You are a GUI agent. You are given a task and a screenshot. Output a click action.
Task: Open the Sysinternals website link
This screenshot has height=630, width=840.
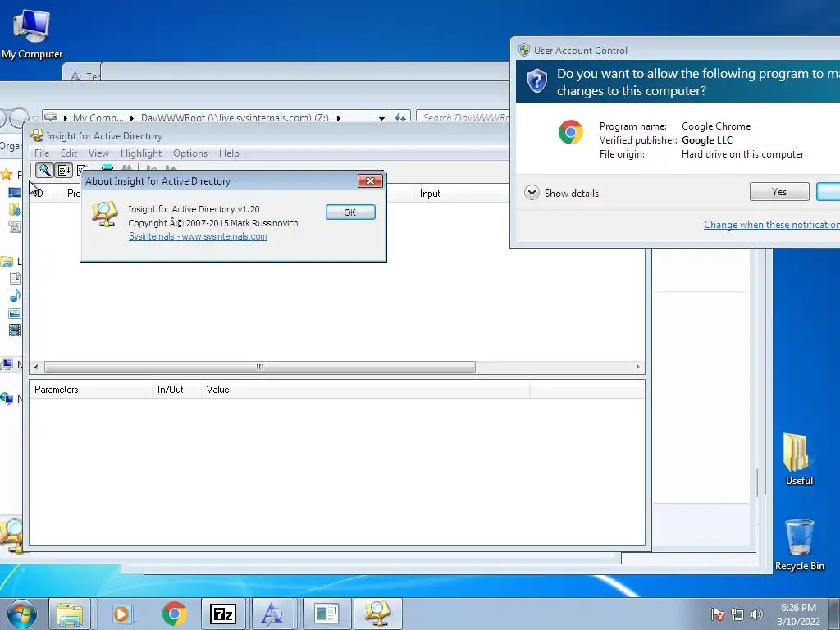pos(198,236)
